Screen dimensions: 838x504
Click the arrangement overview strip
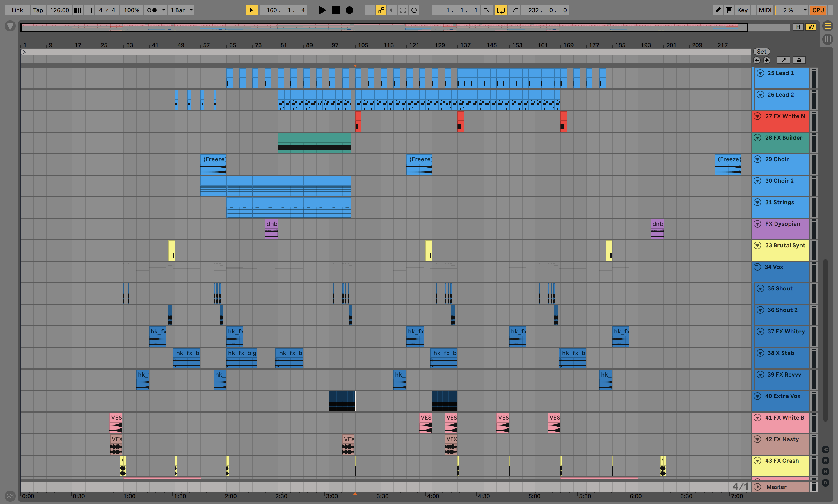[x=384, y=27]
